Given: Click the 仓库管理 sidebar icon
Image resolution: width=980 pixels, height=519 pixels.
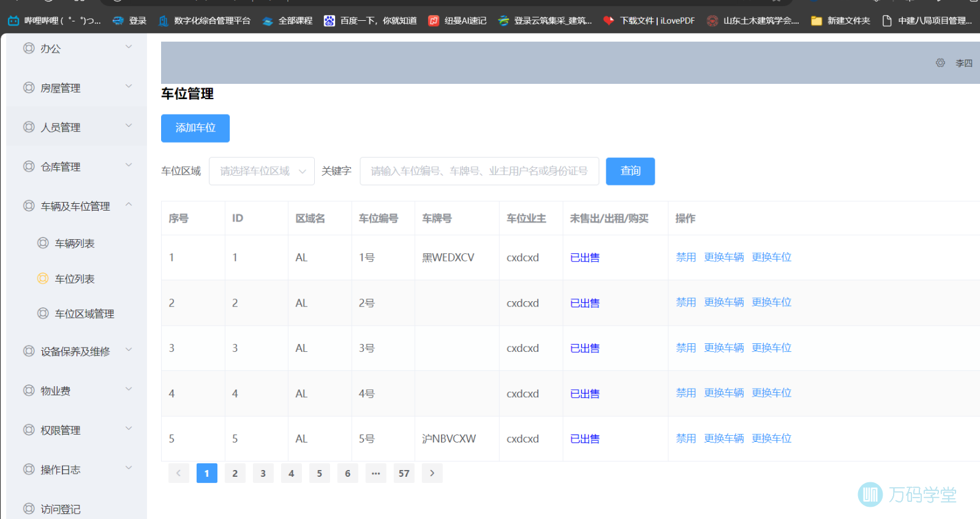Looking at the screenshot, I should [29, 166].
